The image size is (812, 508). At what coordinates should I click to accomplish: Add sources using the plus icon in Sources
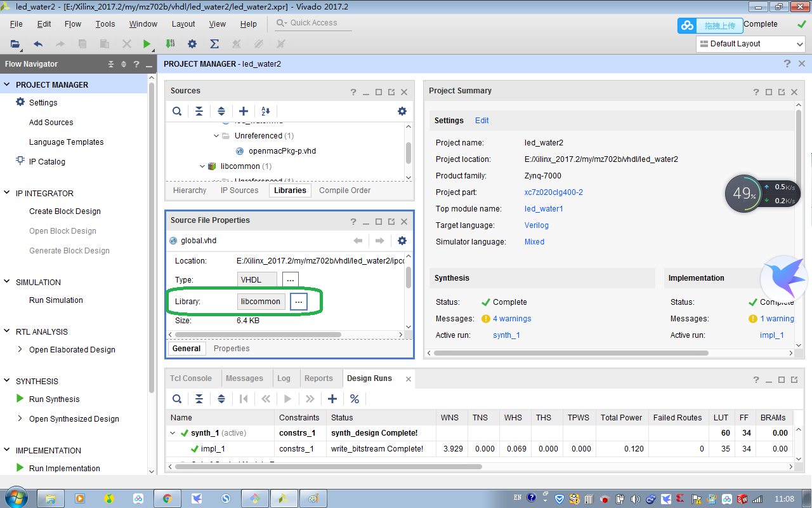(x=244, y=110)
